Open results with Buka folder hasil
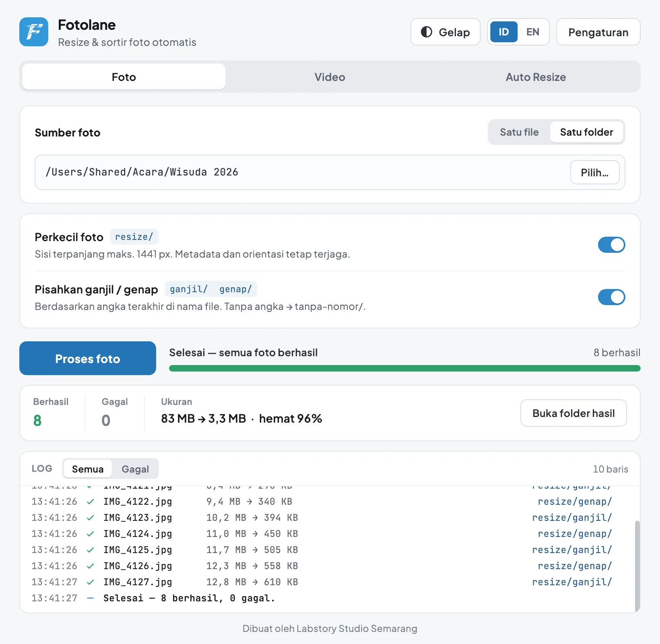Viewport: 660px width, 644px height. (573, 413)
